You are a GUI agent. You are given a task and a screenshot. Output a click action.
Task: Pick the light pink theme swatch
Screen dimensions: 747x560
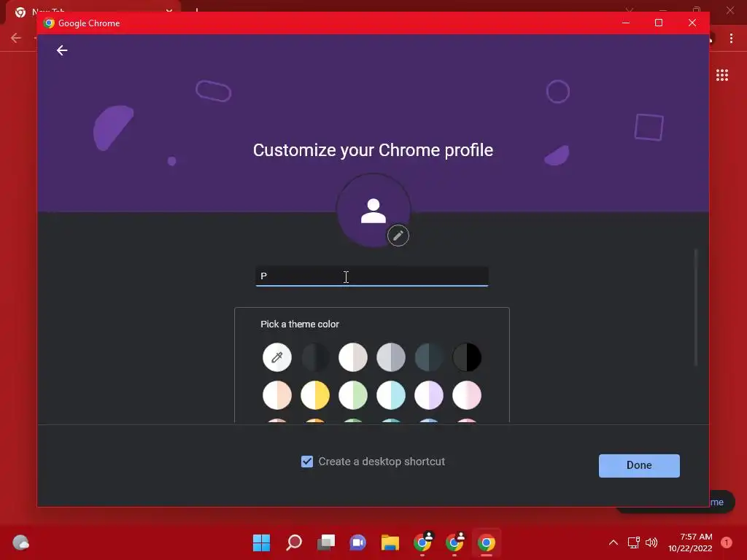(x=467, y=394)
